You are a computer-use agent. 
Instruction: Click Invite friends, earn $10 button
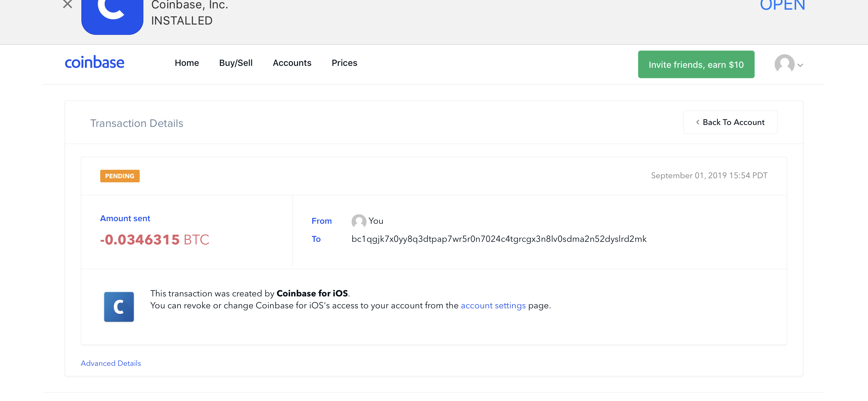point(696,64)
